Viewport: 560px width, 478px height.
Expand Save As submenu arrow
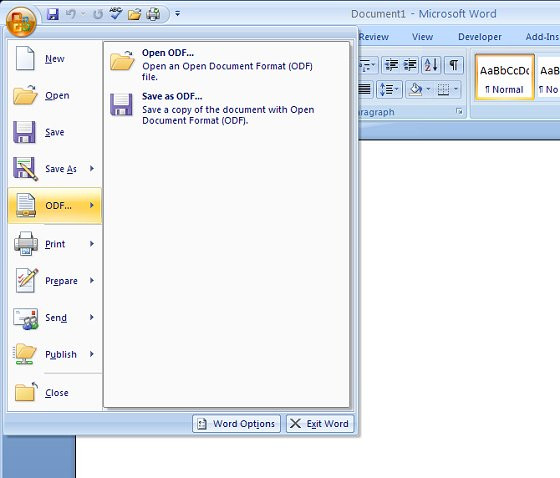point(92,169)
